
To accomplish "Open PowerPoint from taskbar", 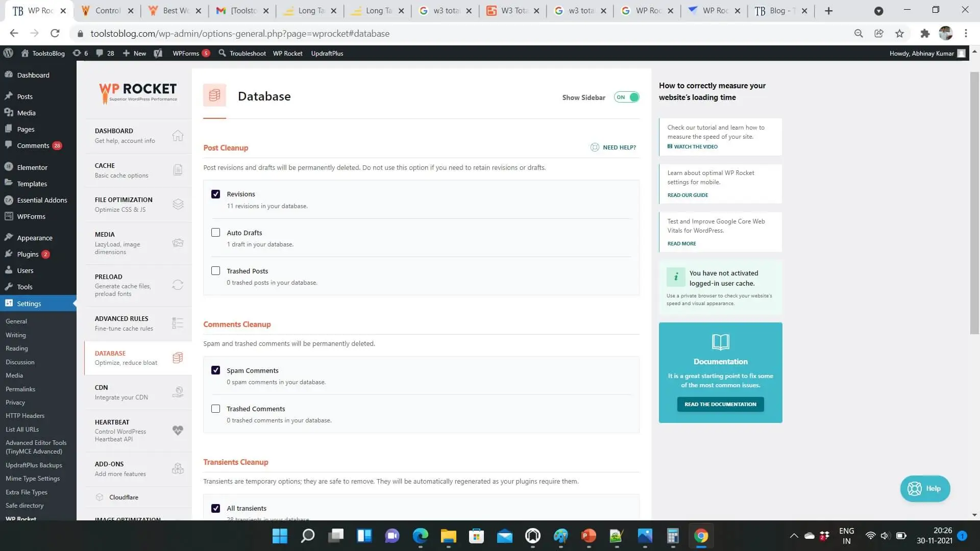I will [x=589, y=536].
